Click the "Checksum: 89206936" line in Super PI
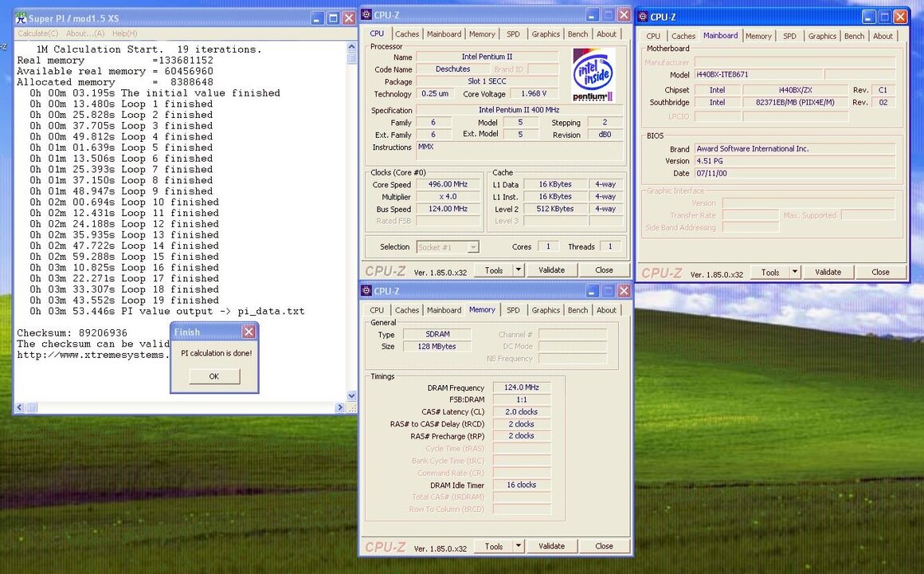Image resolution: width=924 pixels, height=574 pixels. [x=72, y=332]
